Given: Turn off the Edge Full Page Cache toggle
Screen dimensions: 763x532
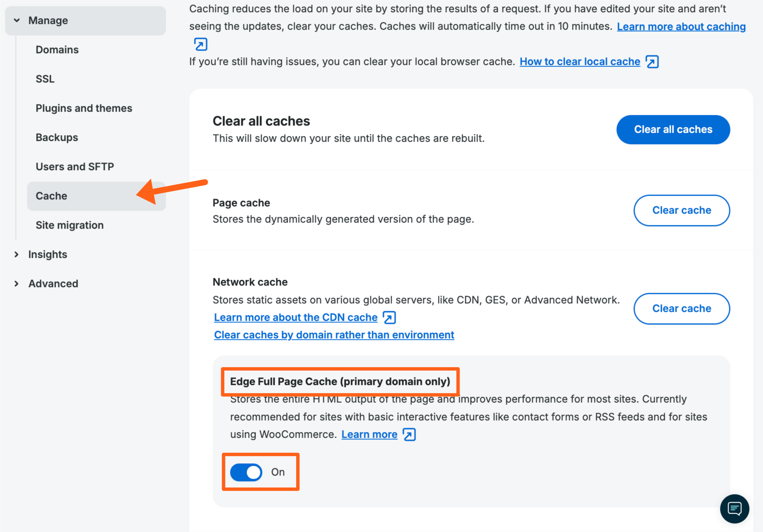Looking at the screenshot, I should pos(246,472).
